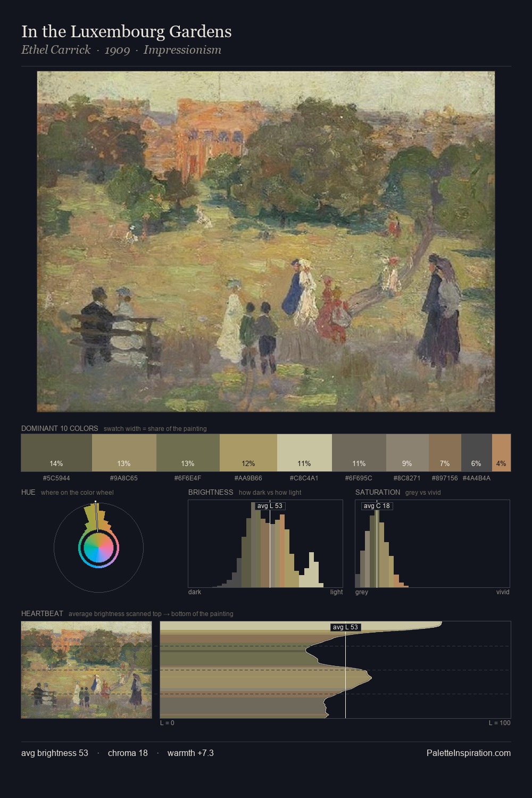Click the hex code '#4A4B4A'
The width and height of the screenshot is (532, 798).
[477, 478]
